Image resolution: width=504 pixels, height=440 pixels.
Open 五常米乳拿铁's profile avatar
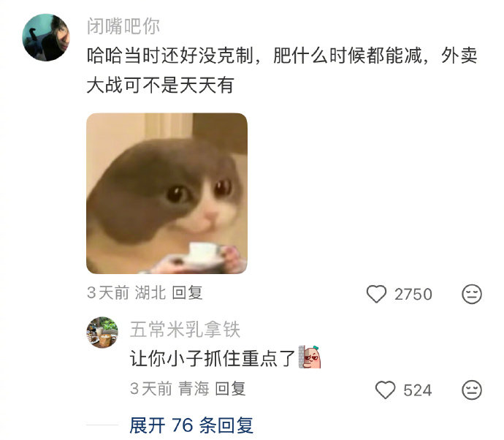pyautogui.click(x=102, y=333)
